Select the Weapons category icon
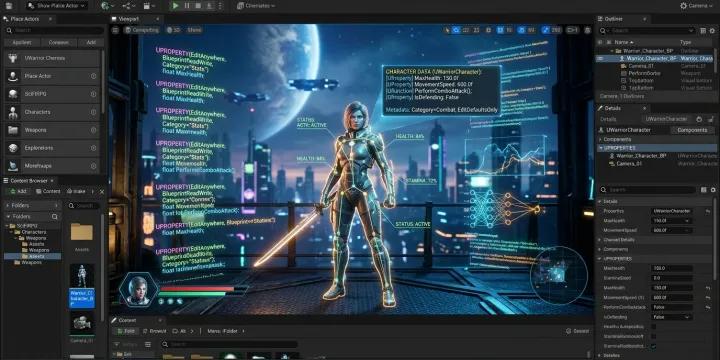Image resolution: width=720 pixels, height=360 pixels. tap(13, 130)
